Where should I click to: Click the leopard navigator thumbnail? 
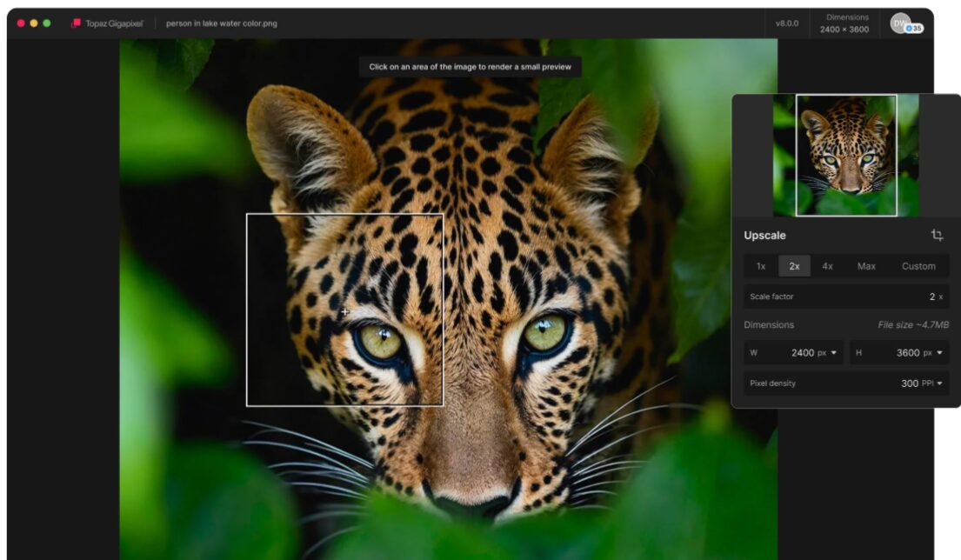845,155
